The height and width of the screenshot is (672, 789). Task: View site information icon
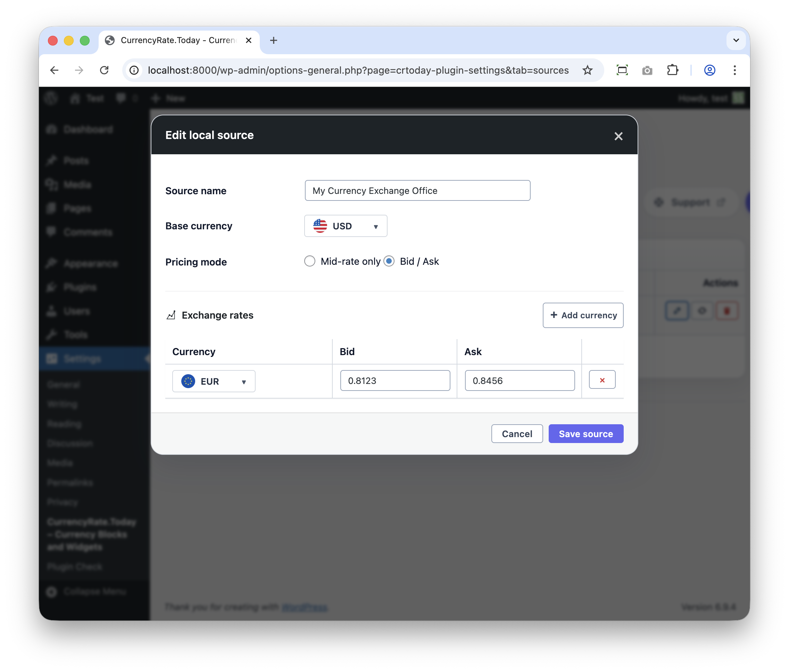[134, 70]
